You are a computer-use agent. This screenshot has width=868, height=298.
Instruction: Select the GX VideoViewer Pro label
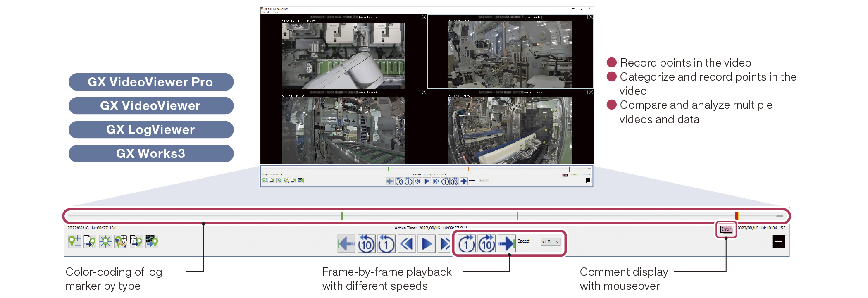pyautogui.click(x=151, y=82)
